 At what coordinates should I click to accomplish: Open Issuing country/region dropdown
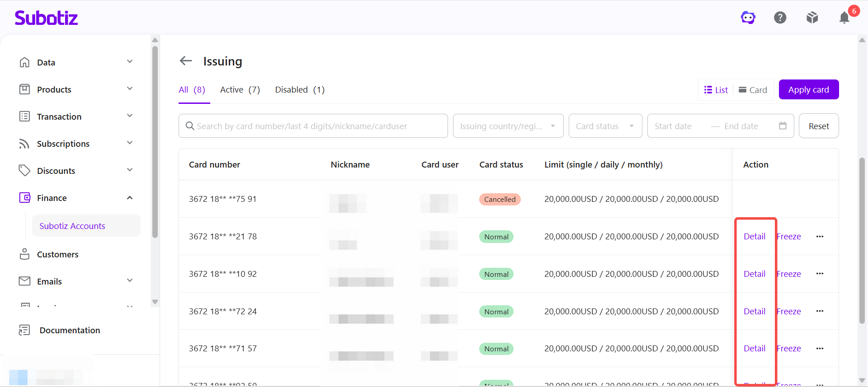(508, 126)
